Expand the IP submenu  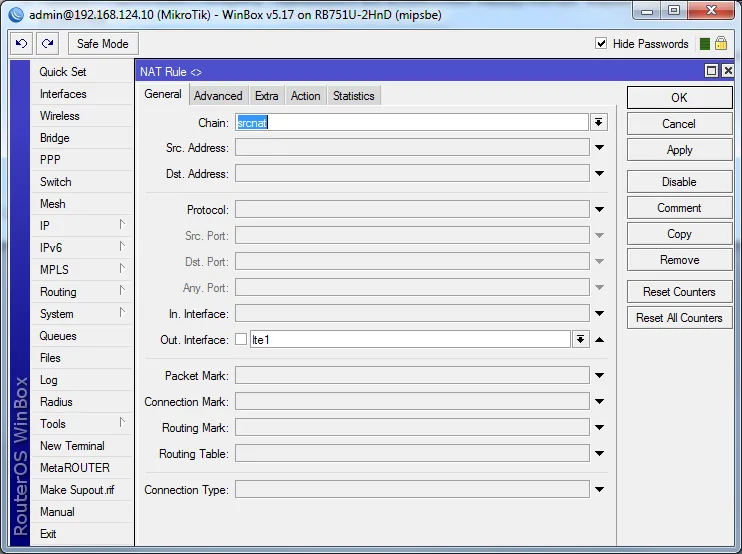click(81, 226)
